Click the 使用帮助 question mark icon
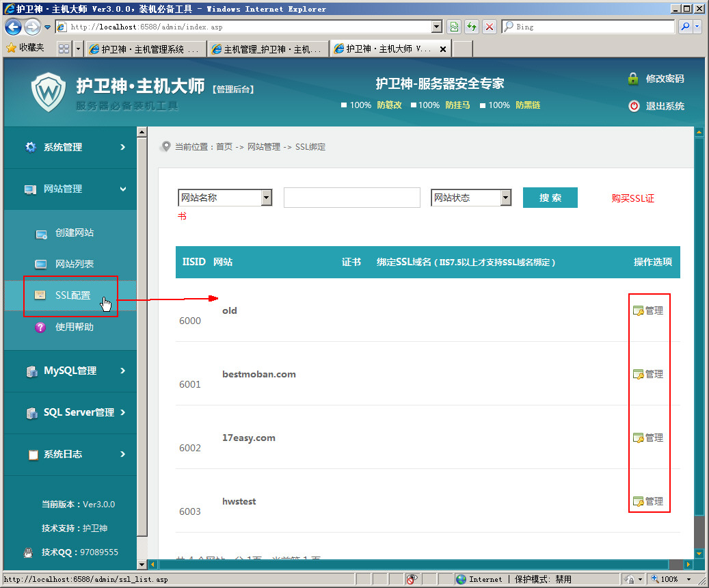Screen dimensions: 709x588 [40, 327]
